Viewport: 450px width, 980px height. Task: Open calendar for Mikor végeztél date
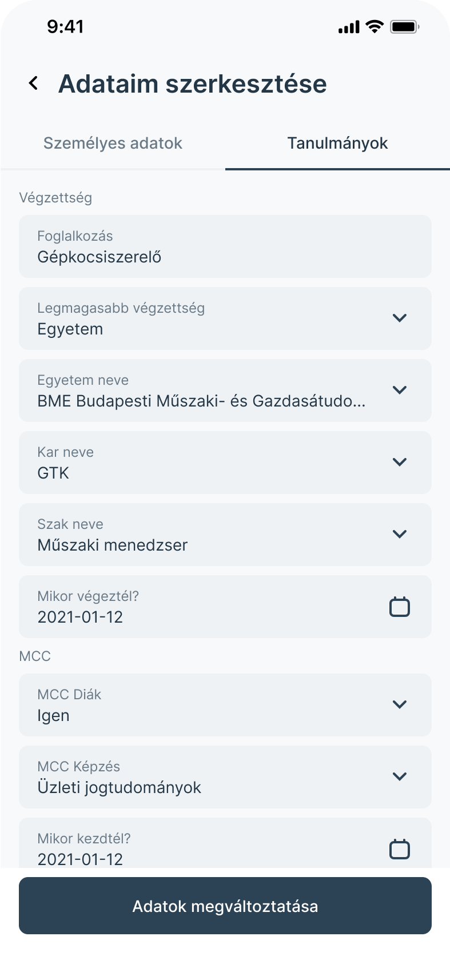coord(400,607)
